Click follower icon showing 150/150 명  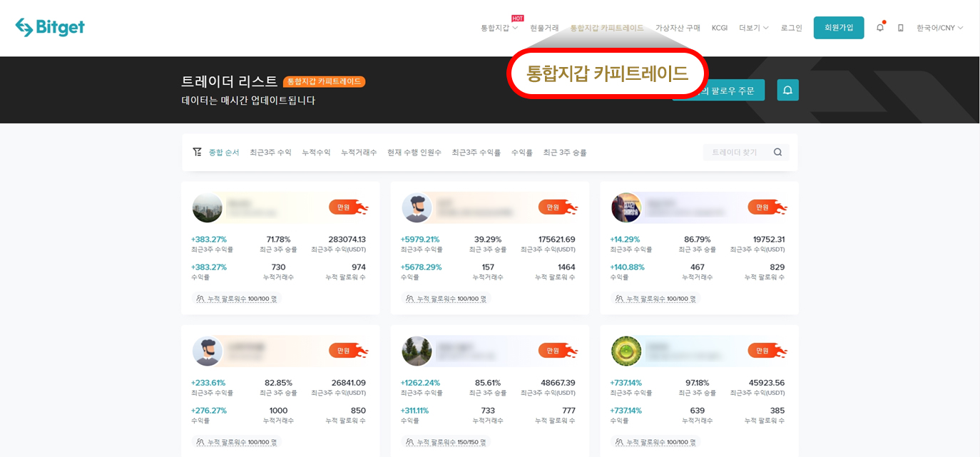[410, 442]
